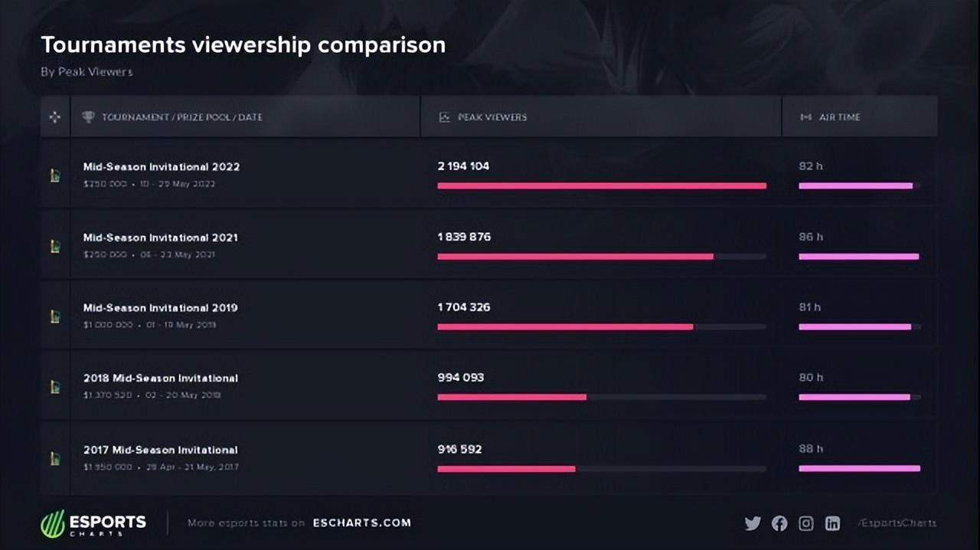Viewport: 980px width, 550px height.
Task: Sort by the Air Time column header
Action: pyautogui.click(x=839, y=117)
